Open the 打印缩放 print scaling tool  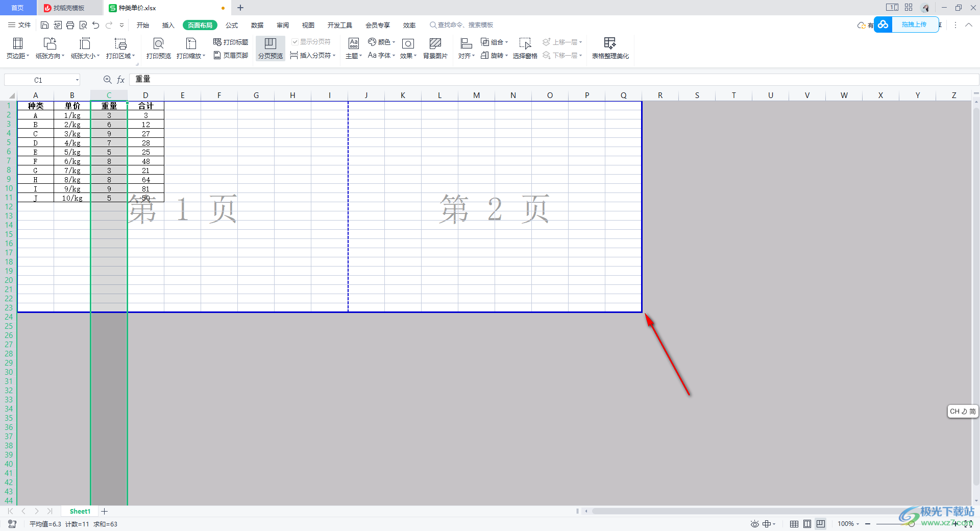191,49
